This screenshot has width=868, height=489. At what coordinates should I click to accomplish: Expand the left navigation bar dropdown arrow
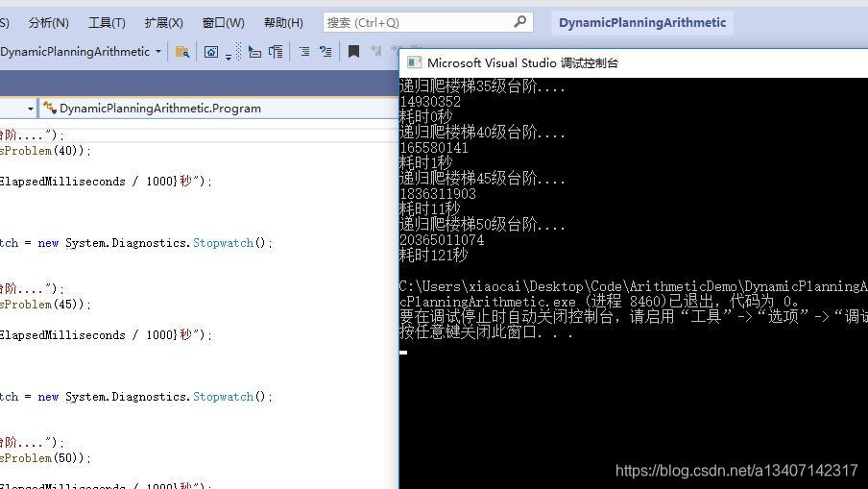[31, 109]
